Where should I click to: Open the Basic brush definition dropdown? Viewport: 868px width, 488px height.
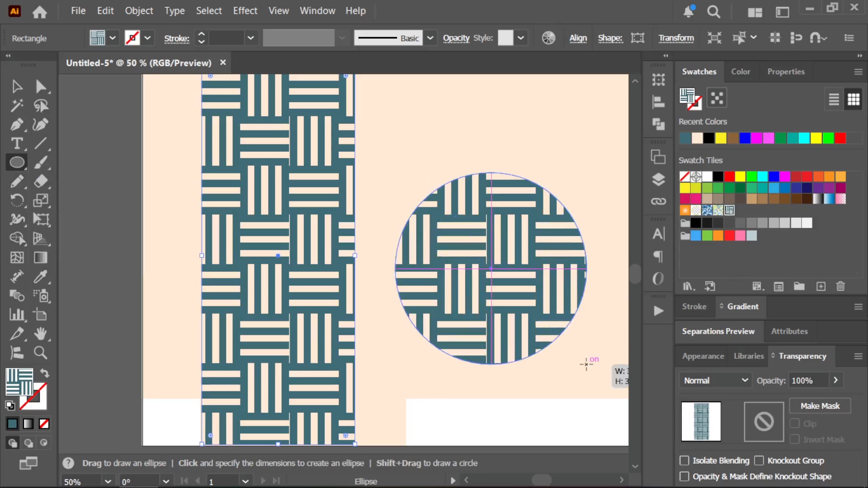point(430,38)
